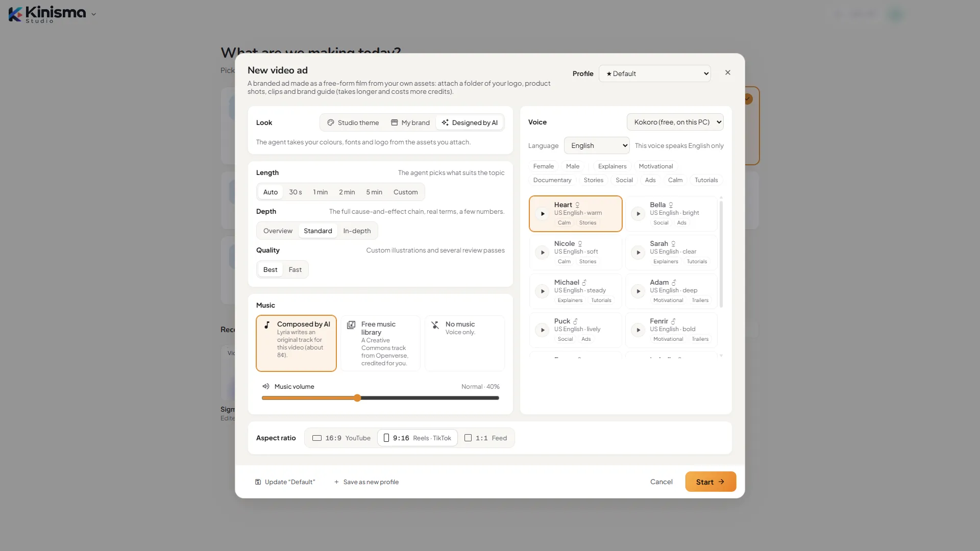The height and width of the screenshot is (551, 980).
Task: Select the Designed by AI look
Action: click(470, 122)
